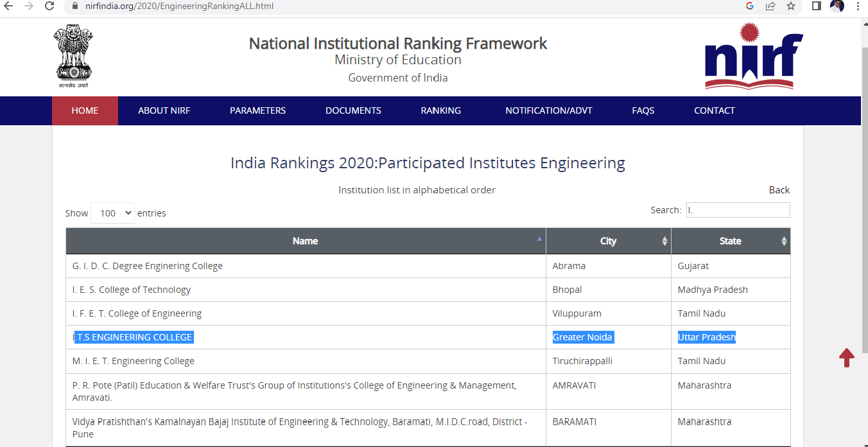Click the red scroll-to-top arrow

[x=847, y=358]
